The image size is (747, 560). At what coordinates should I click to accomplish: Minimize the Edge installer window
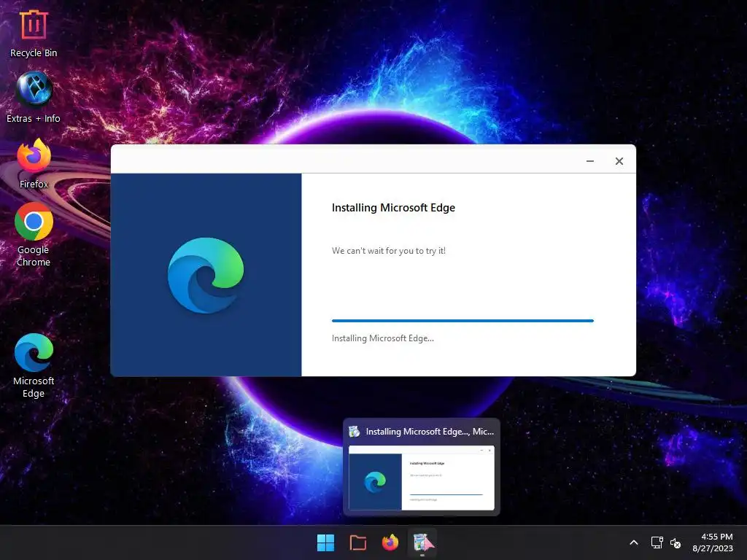(589, 161)
